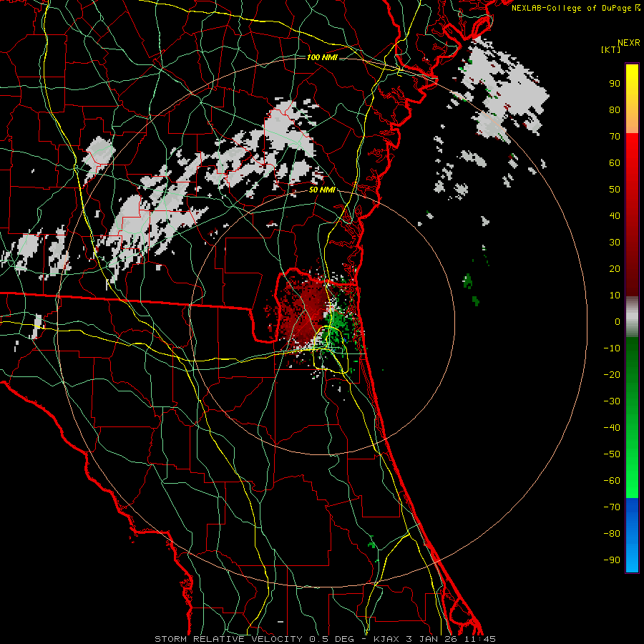Image resolution: width=644 pixels, height=644 pixels.
Task: Click the 80 value on the velocity scale
Action: pyautogui.click(x=615, y=110)
